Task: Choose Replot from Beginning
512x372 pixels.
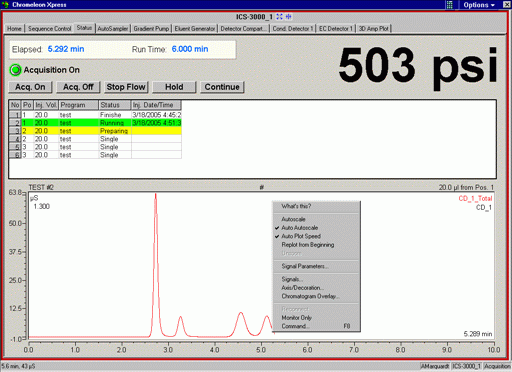Action: 316,245
